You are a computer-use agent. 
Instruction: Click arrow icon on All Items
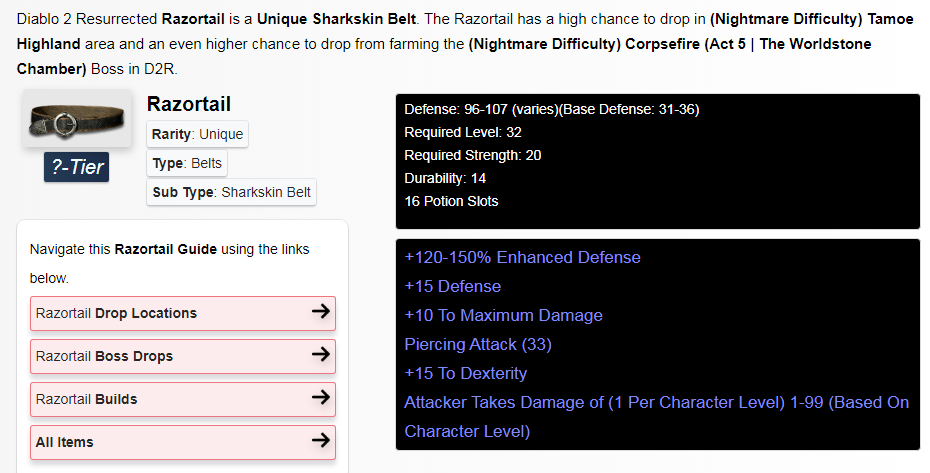(321, 440)
